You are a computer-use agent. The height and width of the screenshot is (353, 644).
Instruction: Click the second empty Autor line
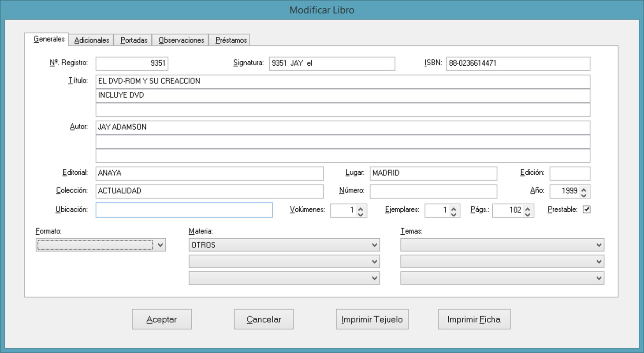tap(342, 142)
